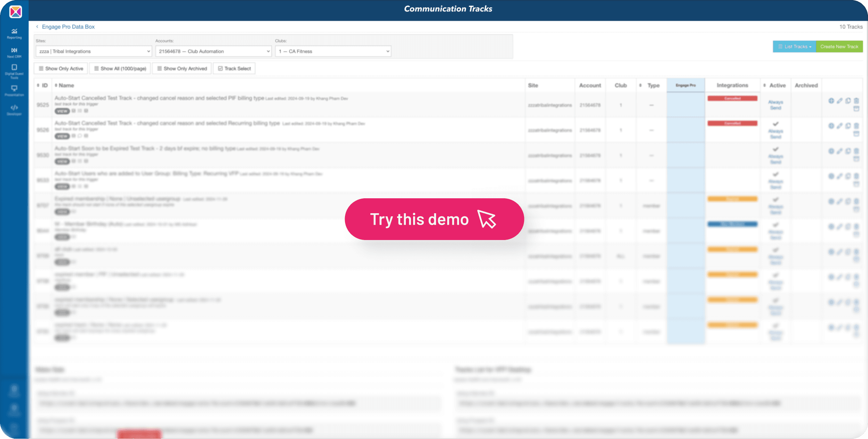Click the Integrations column header
The height and width of the screenshot is (439, 868).
[732, 85]
